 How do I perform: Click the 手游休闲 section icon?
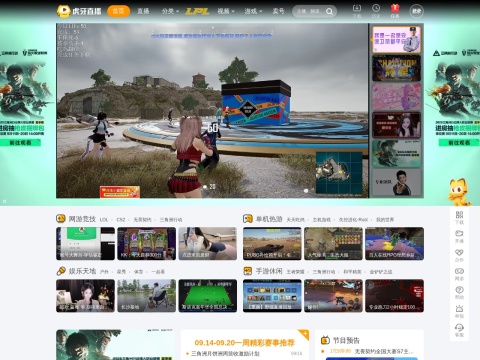click(x=248, y=271)
